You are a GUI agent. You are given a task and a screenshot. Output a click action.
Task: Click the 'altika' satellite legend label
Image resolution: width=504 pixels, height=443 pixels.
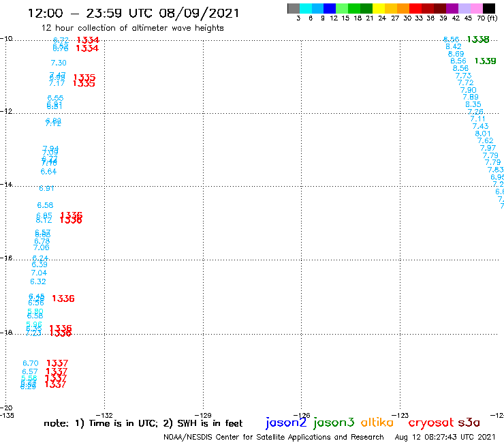click(x=377, y=422)
